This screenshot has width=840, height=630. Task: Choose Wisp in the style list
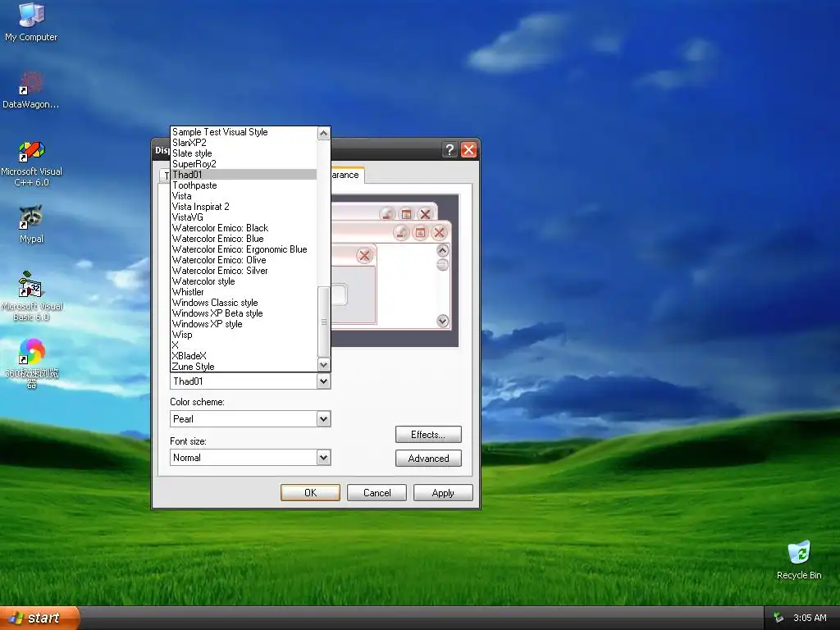(x=244, y=335)
